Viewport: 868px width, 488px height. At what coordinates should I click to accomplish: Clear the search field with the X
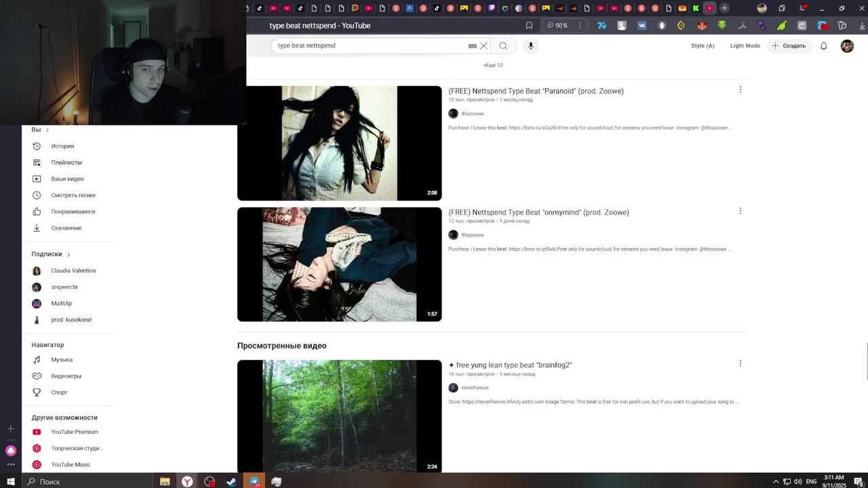(x=484, y=45)
